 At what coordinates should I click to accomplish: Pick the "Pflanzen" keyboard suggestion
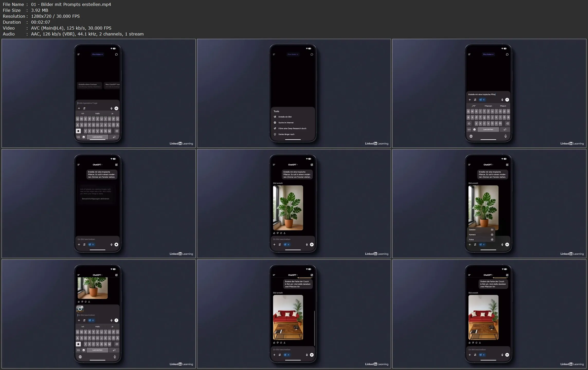[x=488, y=106]
